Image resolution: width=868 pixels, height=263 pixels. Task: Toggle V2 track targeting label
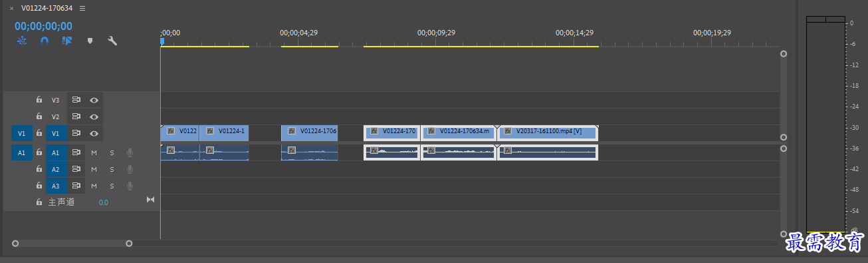[56, 117]
